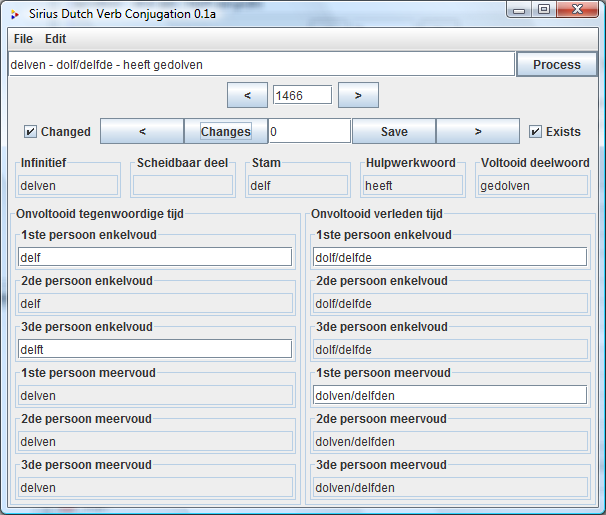Click past tense 1ste persoon meervoud field
This screenshot has width=606, height=515.
point(450,395)
